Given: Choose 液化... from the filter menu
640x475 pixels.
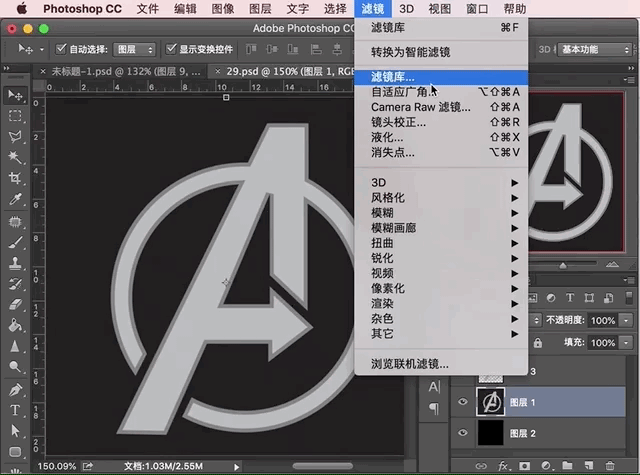Looking at the screenshot, I should tap(387, 137).
